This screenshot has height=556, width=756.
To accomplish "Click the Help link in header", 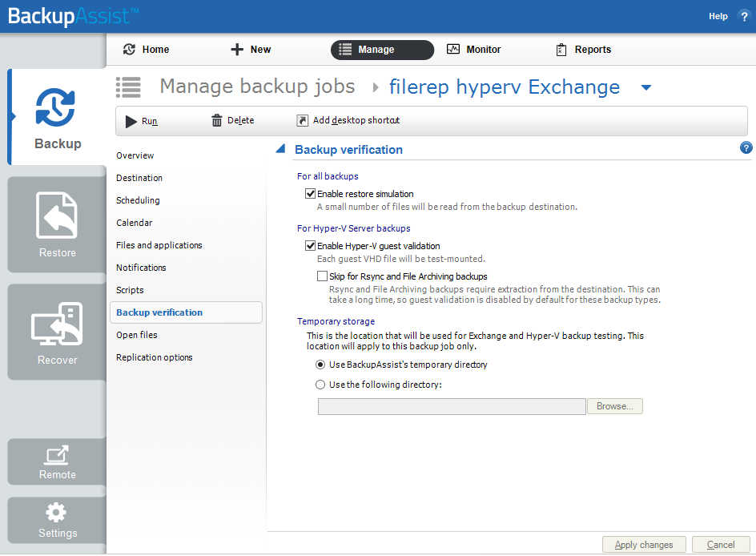I will click(x=718, y=16).
